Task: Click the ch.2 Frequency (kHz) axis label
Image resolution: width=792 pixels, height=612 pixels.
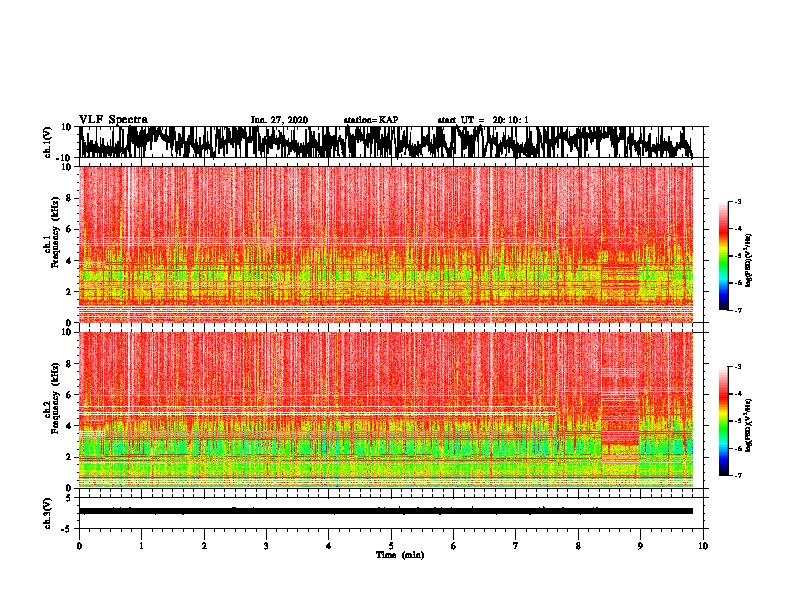Action: point(52,398)
